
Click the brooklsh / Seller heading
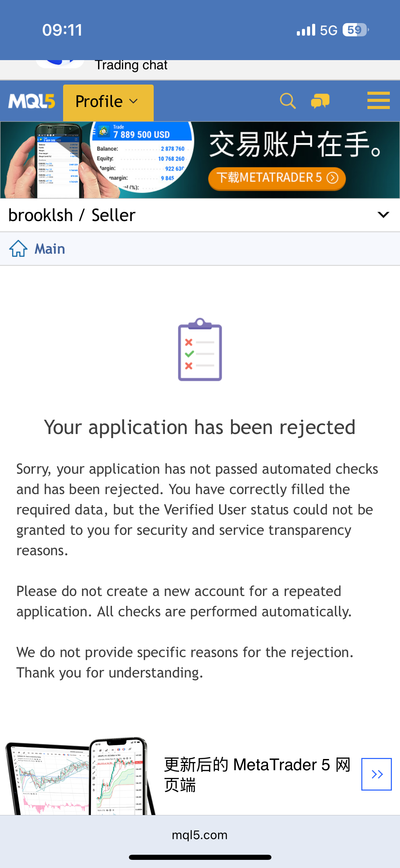72,215
